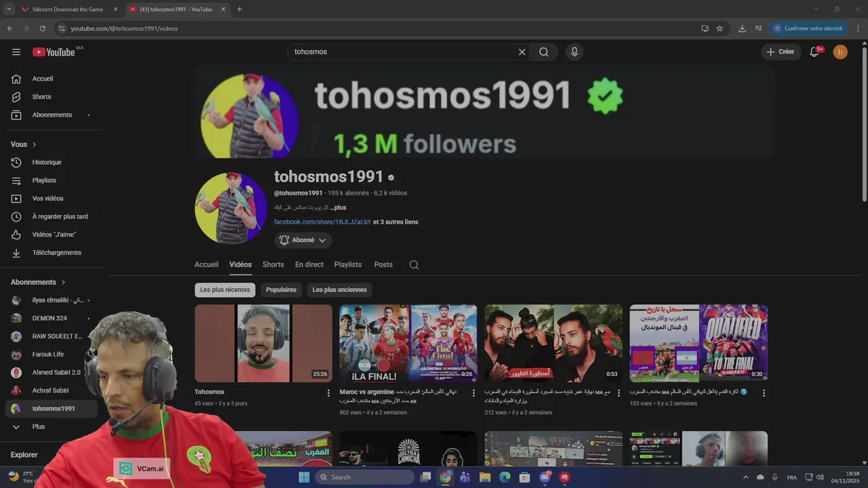Screen dimensions: 868x488
Task: Expand the Vous section chevron
Action: click(35, 144)
